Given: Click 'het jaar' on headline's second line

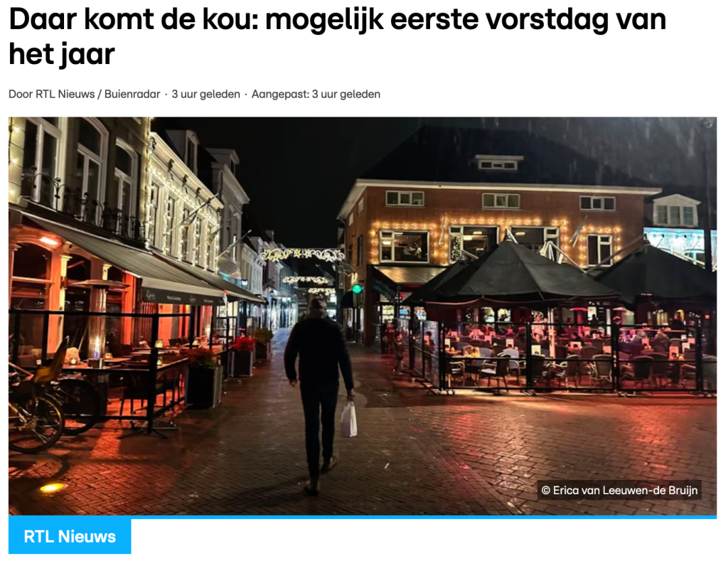Looking at the screenshot, I should pos(62,54).
